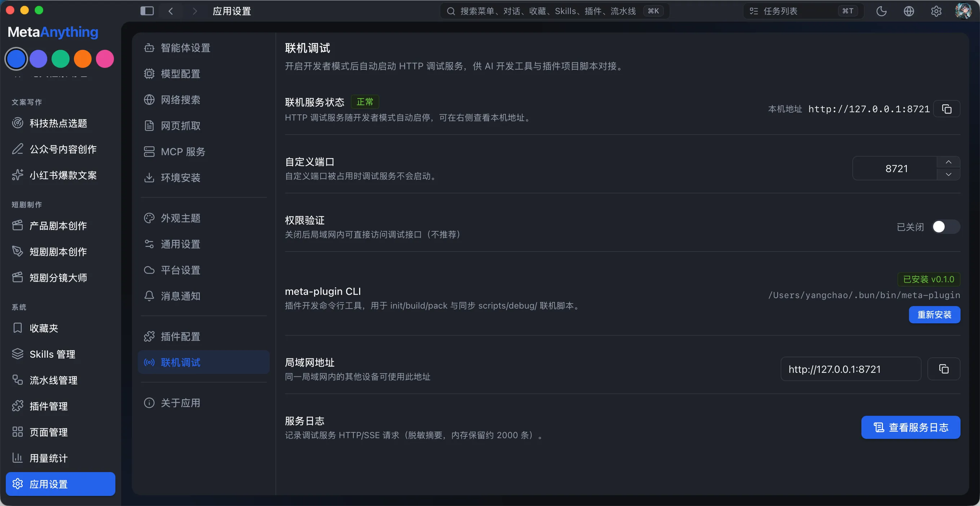Open 平台设置 settings section

pyautogui.click(x=203, y=270)
